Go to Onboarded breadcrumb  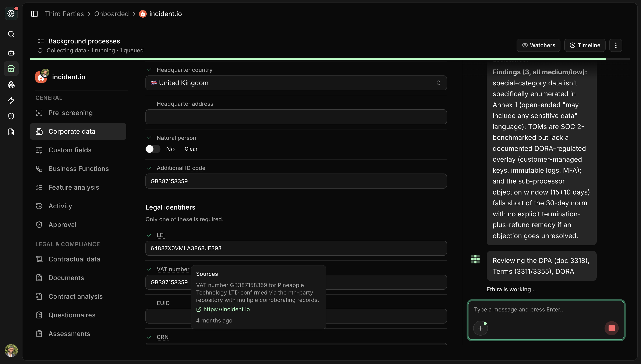111,14
